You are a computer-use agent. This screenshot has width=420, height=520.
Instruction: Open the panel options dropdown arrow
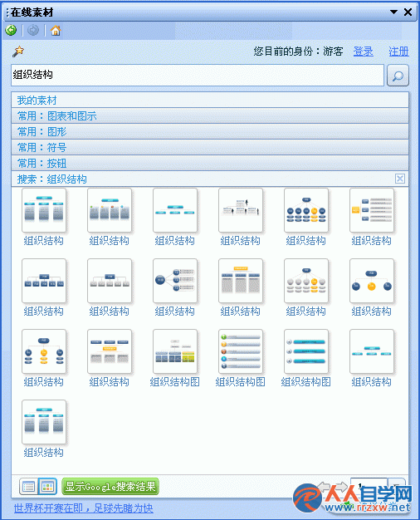pyautogui.click(x=393, y=12)
